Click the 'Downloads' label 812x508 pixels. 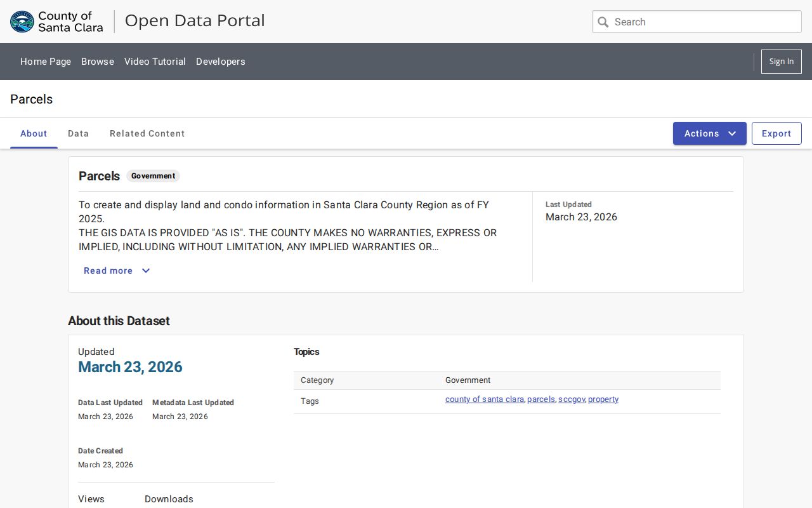point(169,499)
